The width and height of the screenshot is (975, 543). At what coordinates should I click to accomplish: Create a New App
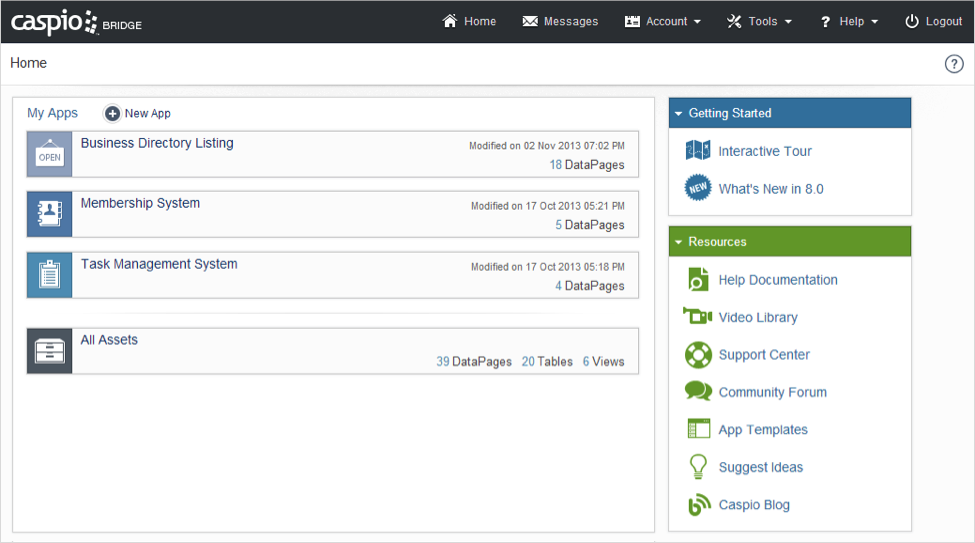click(x=138, y=114)
